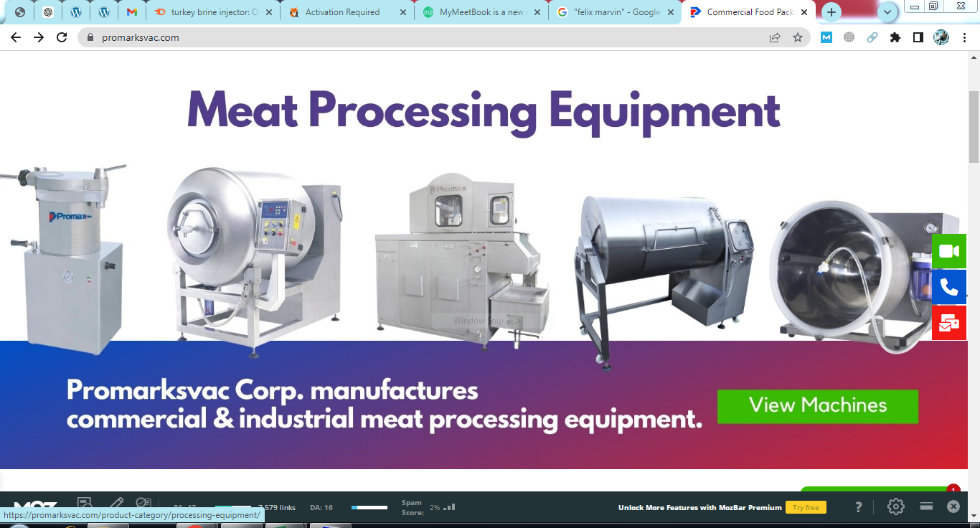The height and width of the screenshot is (528, 980).
Task: Close the MozBar toolbar
Action: tap(953, 506)
